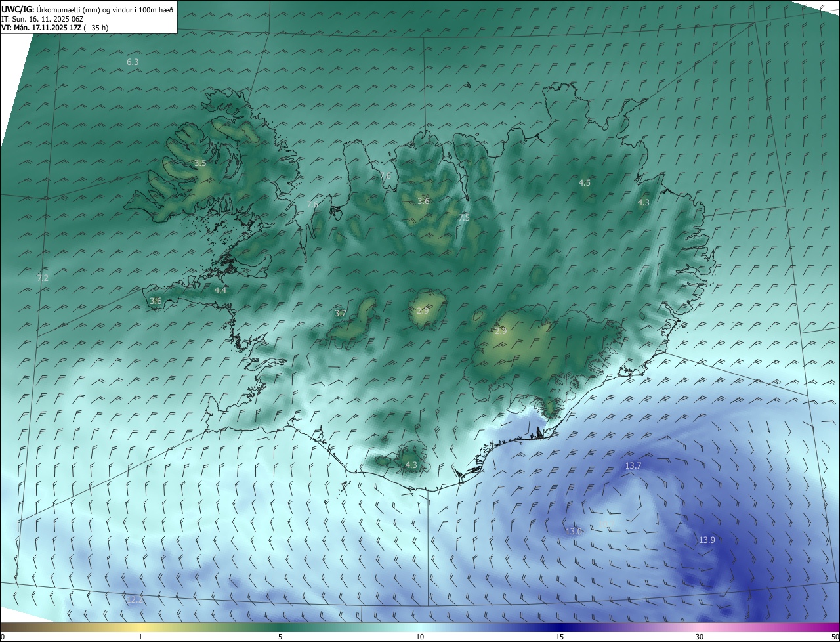Select the 2.9 value on Hofsjökull glacier
840x642 pixels.
click(422, 310)
